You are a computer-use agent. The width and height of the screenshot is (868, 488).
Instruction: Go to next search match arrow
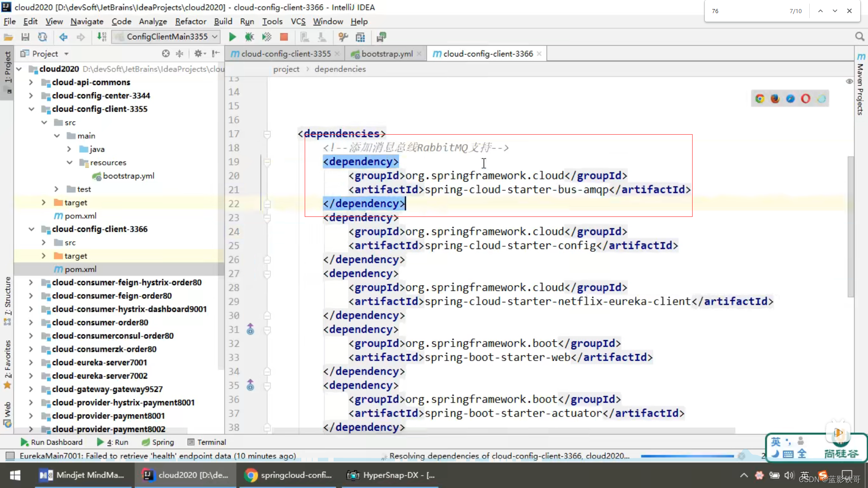click(x=835, y=11)
